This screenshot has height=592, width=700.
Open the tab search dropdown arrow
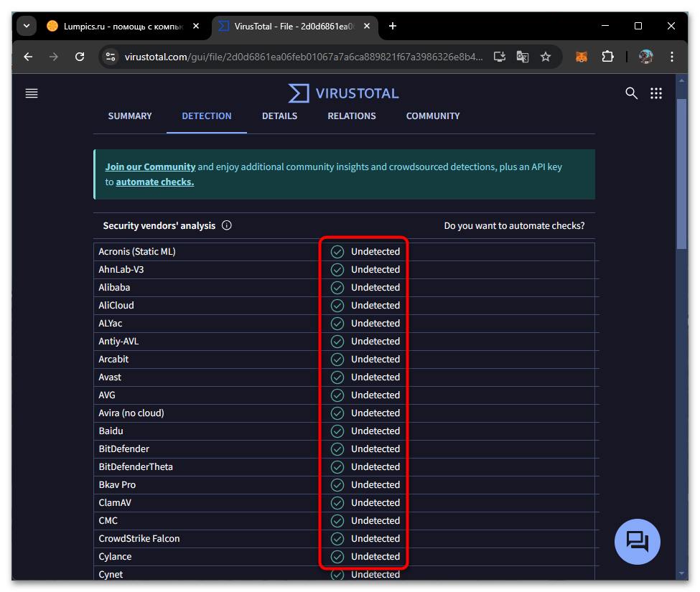point(27,26)
